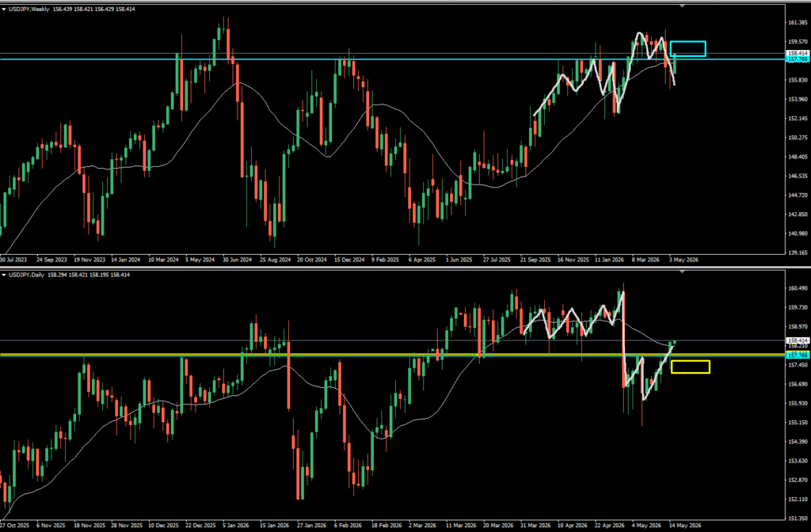Click the USDJPY,Daily chart title
This screenshot has width=811, height=532.
[x=26, y=275]
